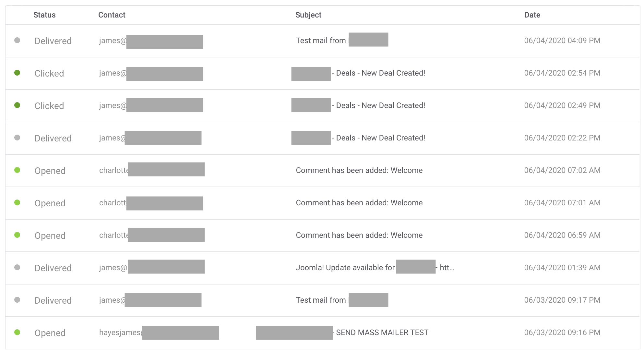This screenshot has height=351, width=644.
Task: Open SEND MASS MAILER TEST message
Action: 342,333
